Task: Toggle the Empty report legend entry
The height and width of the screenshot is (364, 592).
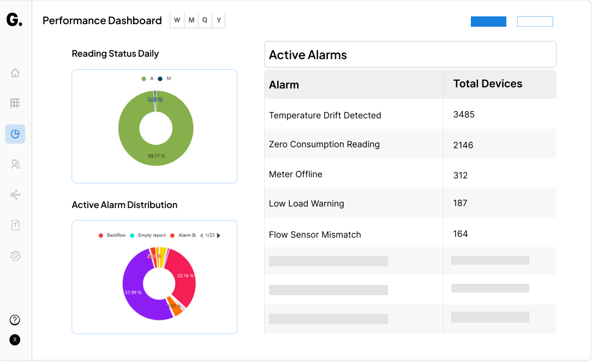Action: click(x=148, y=236)
